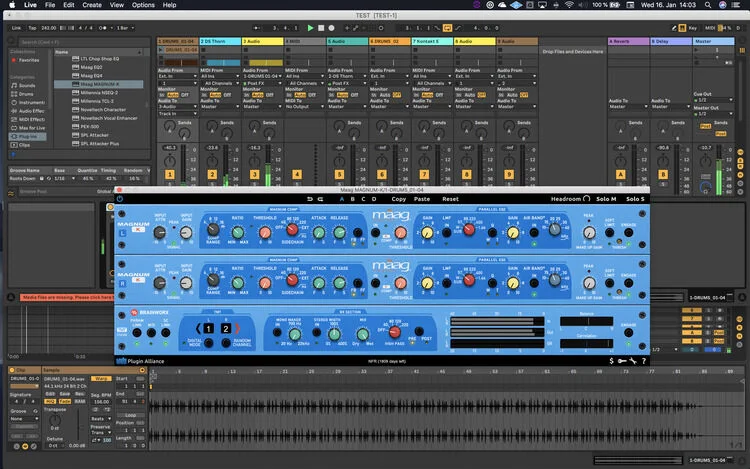Screen dimensions: 750x469
Task: Toggle Return A track activator
Action: tap(620, 175)
